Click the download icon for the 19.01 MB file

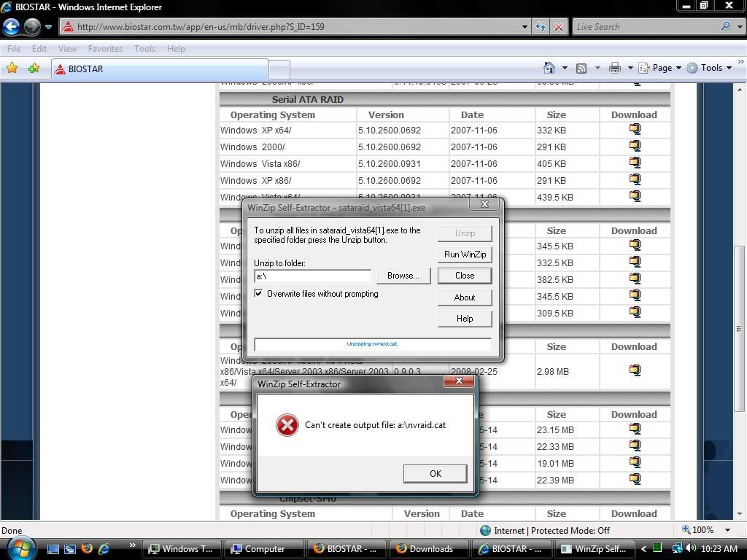[635, 462]
